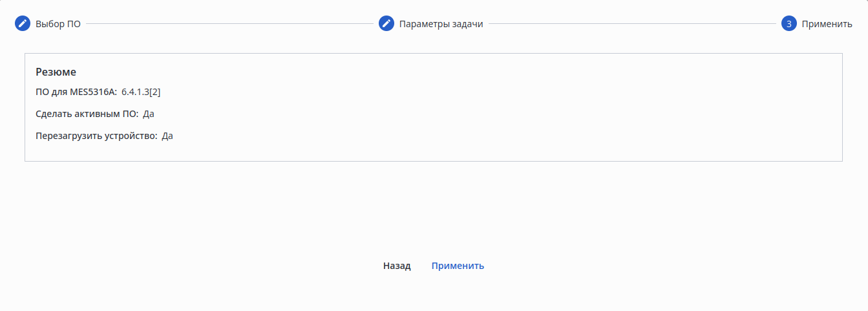Click the Да value after Перезагрузить устройство
Image resolution: width=868 pixels, height=311 pixels.
point(167,136)
